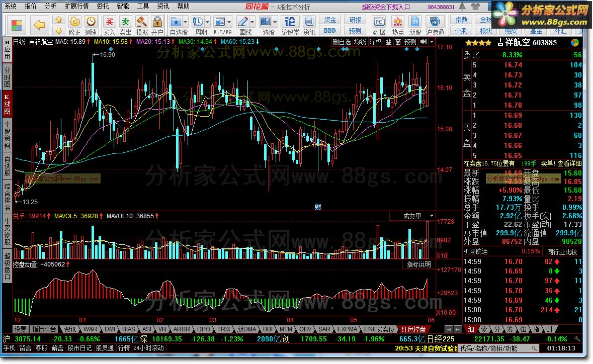The width and height of the screenshot is (593, 364).
Task: Click the BBD button
Action: [330, 31]
